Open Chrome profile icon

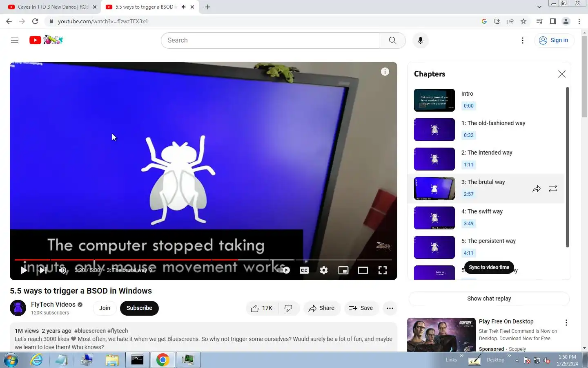[566, 21]
